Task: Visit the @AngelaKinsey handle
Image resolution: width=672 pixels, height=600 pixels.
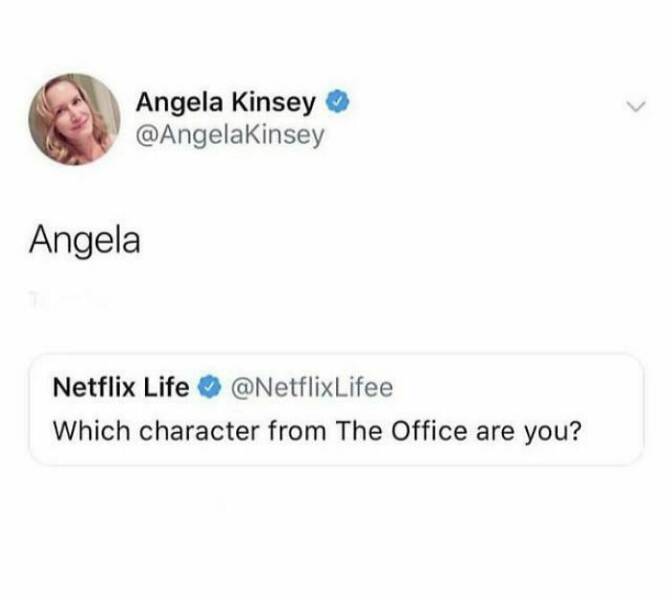Action: click(x=230, y=136)
